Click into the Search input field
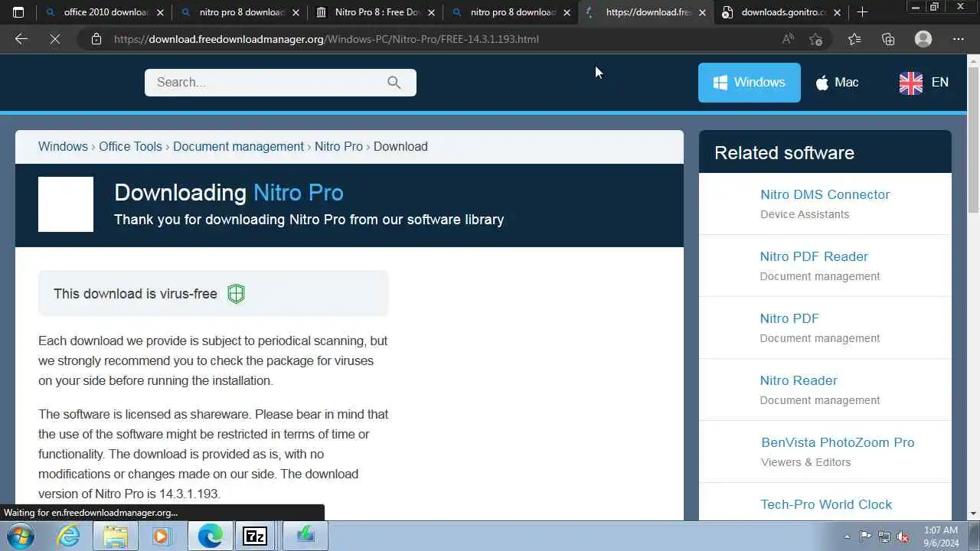Image resolution: width=980 pixels, height=551 pixels. click(x=280, y=83)
